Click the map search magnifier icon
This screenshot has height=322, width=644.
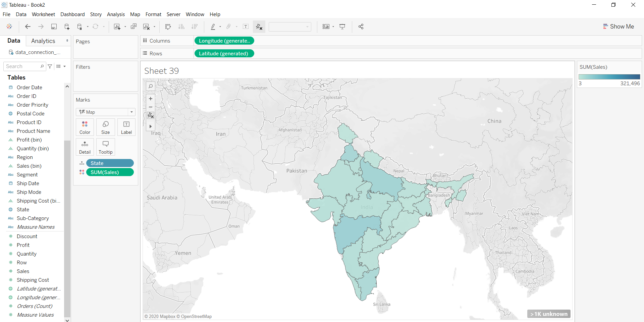tap(151, 87)
